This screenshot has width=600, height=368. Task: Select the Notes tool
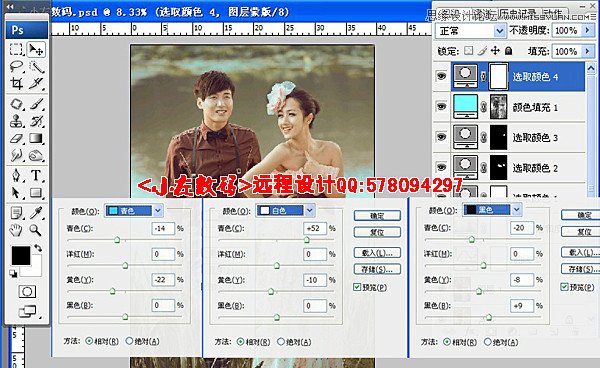coord(16,213)
